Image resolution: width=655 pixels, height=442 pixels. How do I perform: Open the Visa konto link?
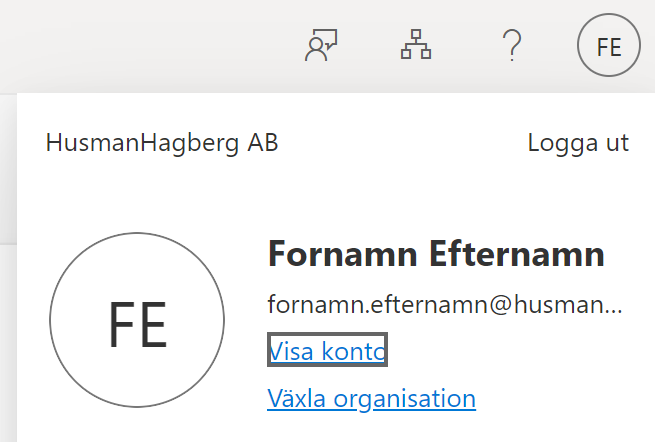(327, 350)
